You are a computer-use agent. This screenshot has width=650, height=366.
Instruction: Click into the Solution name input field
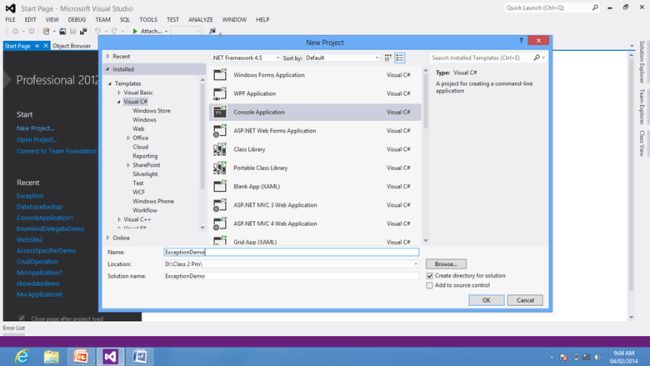pos(291,276)
